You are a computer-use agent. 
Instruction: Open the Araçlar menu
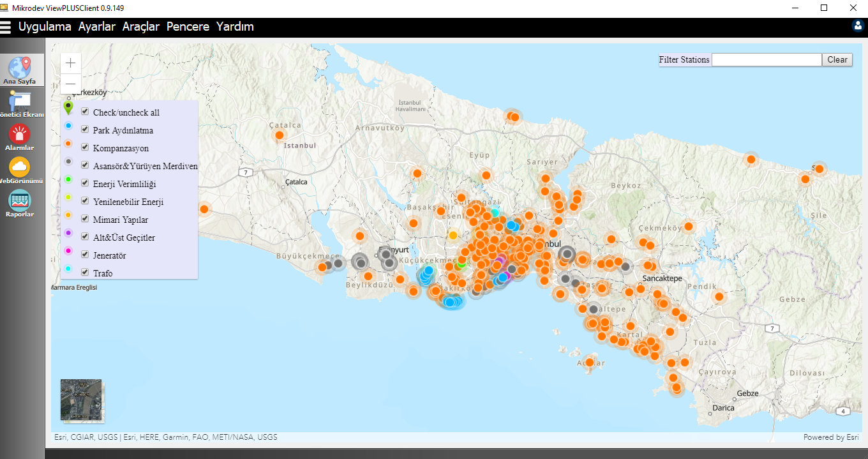click(x=141, y=27)
